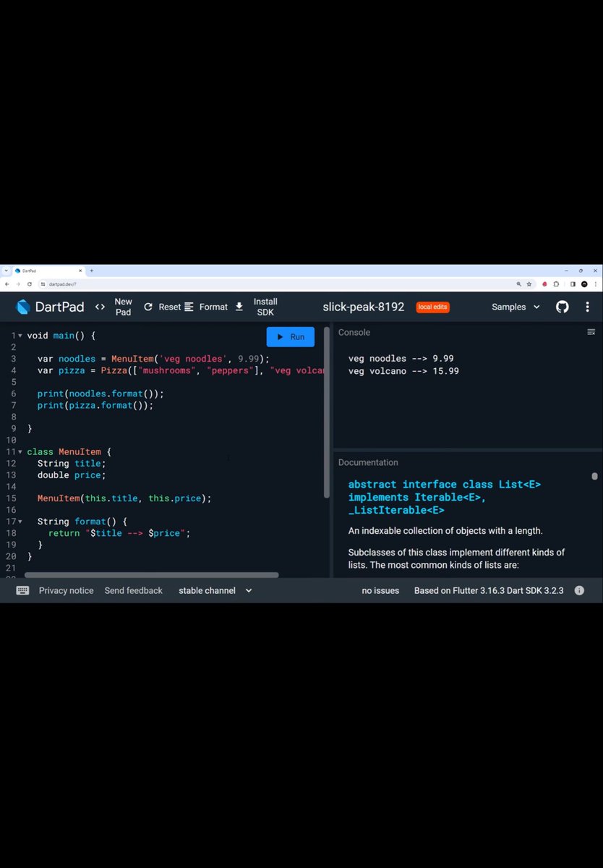This screenshot has width=603, height=868.
Task: Click Send feedback link
Action: click(x=134, y=590)
